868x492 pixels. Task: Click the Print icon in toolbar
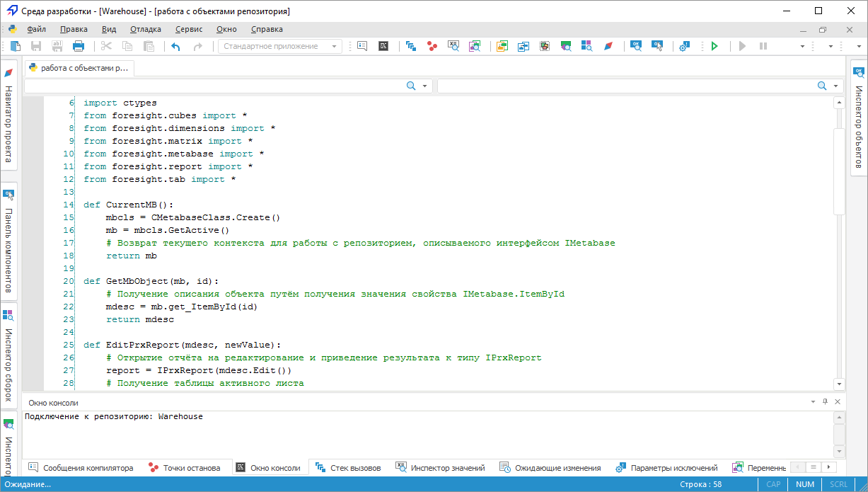pyautogui.click(x=79, y=46)
